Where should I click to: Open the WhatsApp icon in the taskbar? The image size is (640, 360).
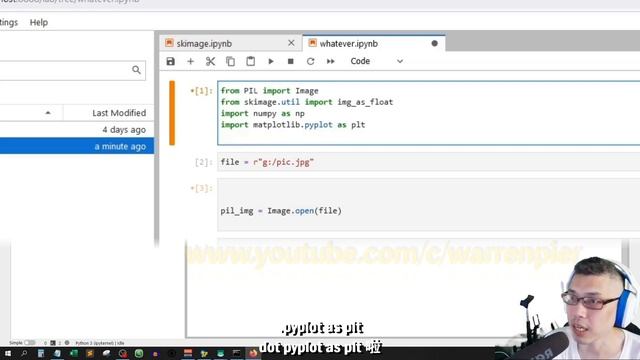click(x=139, y=353)
